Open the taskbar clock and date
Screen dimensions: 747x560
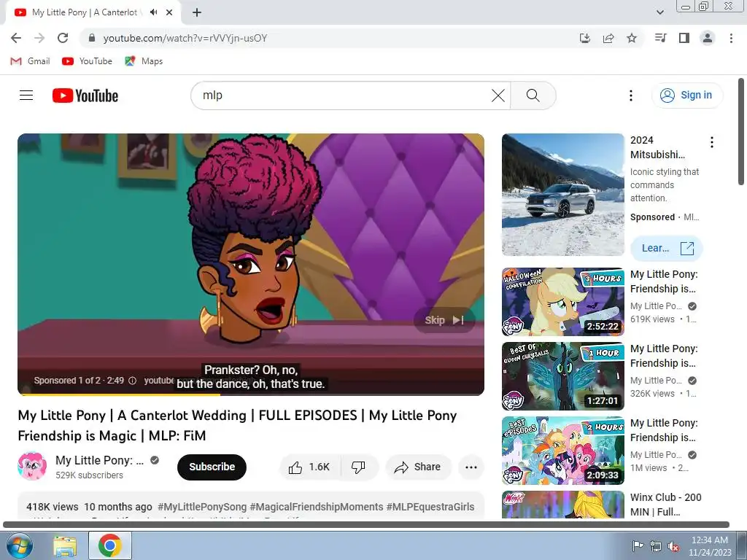tap(710, 546)
